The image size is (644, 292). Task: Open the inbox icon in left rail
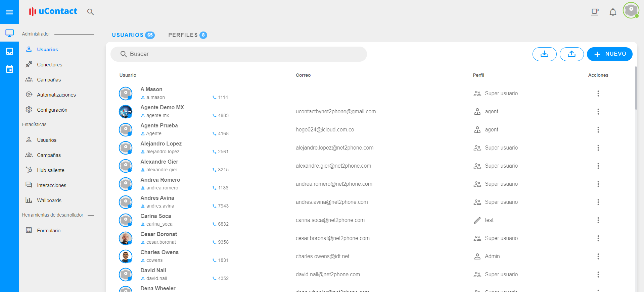coord(9,51)
